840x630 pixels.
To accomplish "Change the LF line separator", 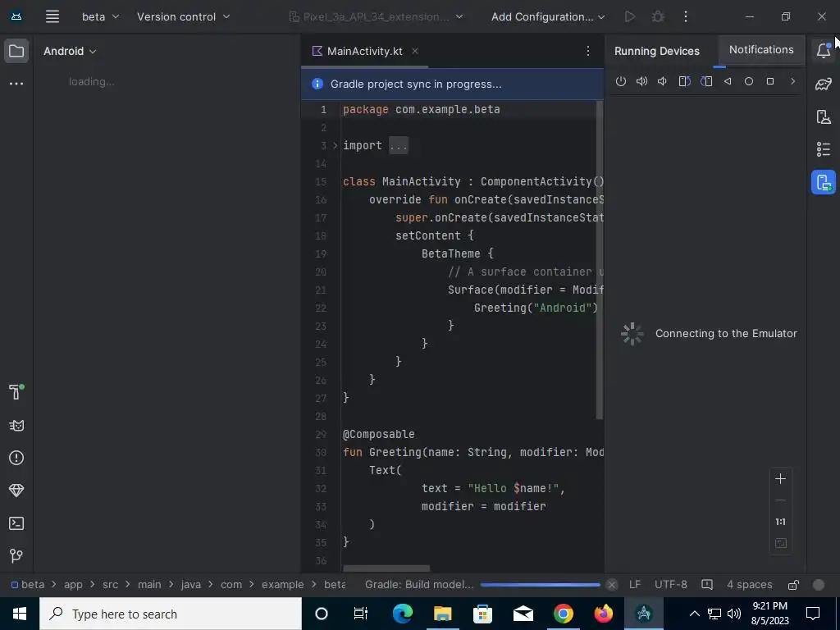I will coord(635,584).
